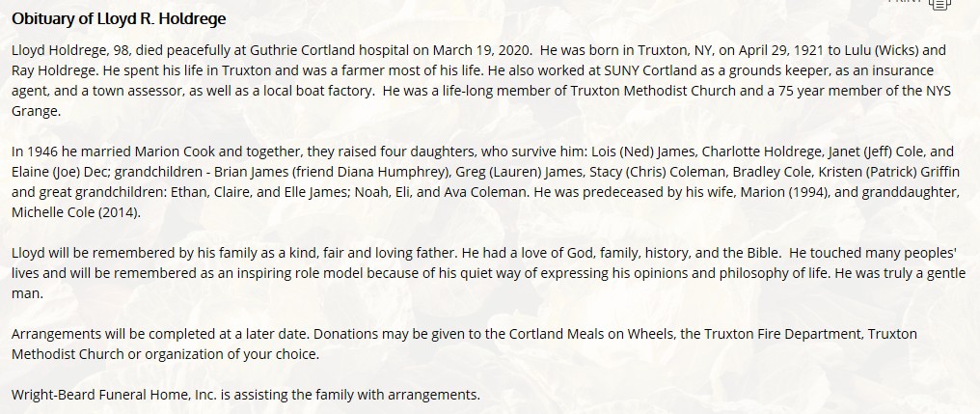Click the word man ending the paragraph

click(x=27, y=294)
